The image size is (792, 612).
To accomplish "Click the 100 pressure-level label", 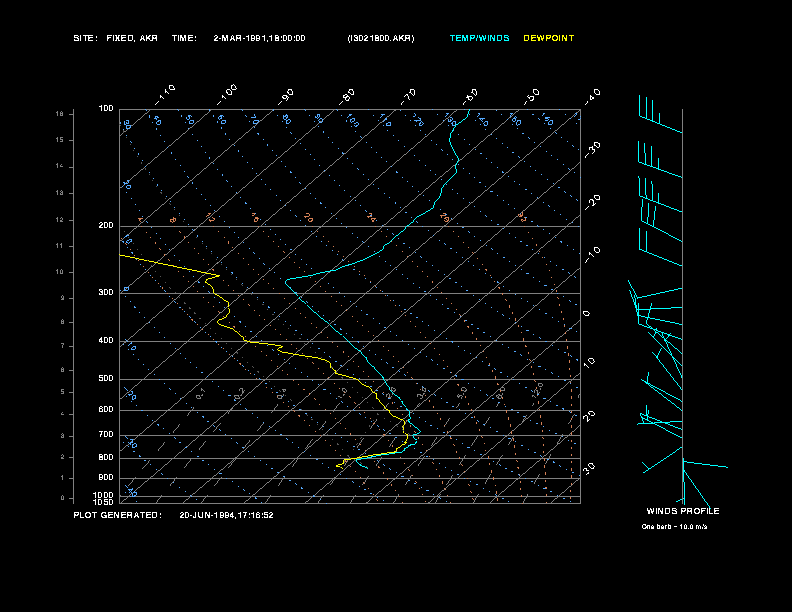I will click(106, 109).
